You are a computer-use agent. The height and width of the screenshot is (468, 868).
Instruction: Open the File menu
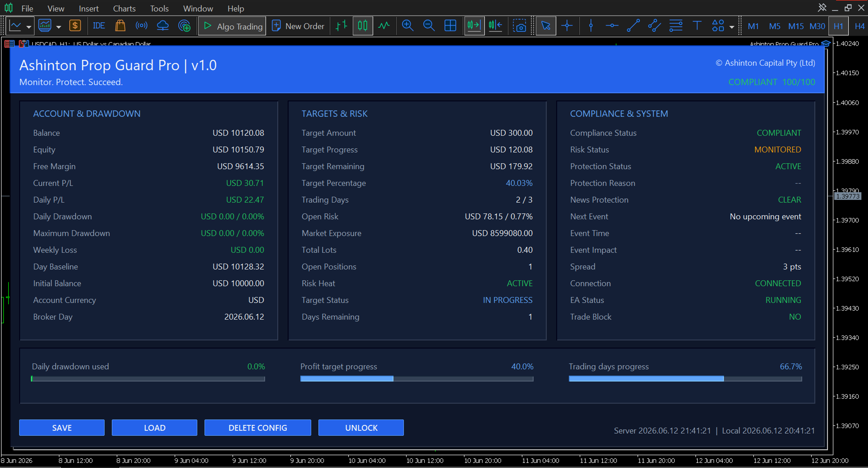tap(27, 8)
